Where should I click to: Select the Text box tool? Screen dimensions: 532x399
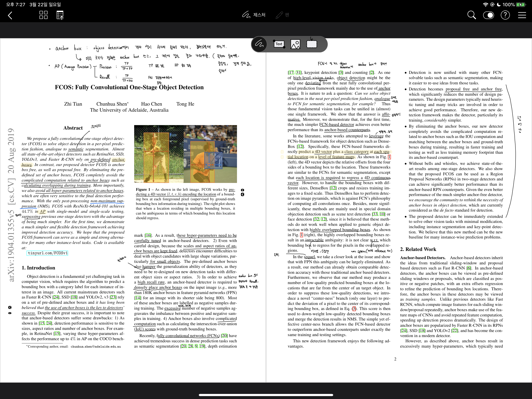279,44
